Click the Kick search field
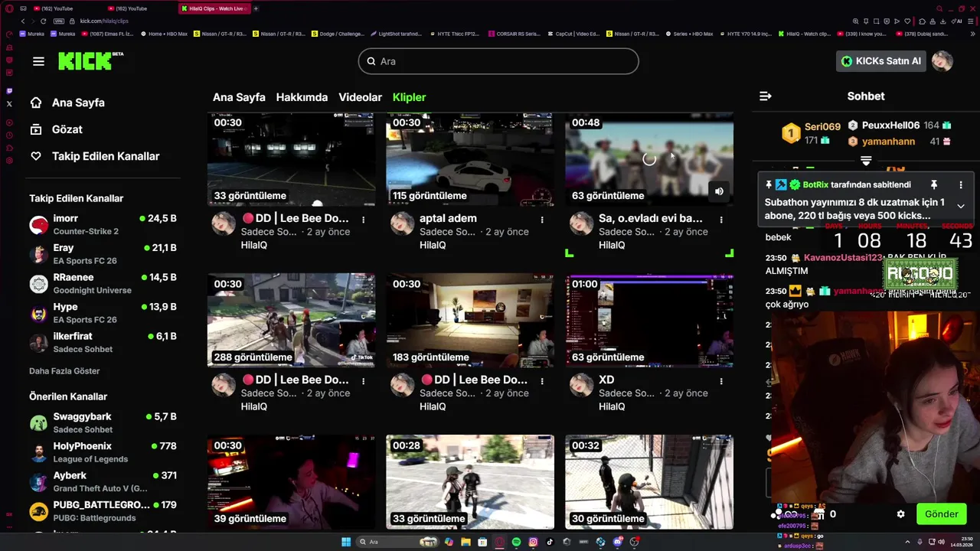This screenshot has height=551, width=980. click(x=498, y=61)
